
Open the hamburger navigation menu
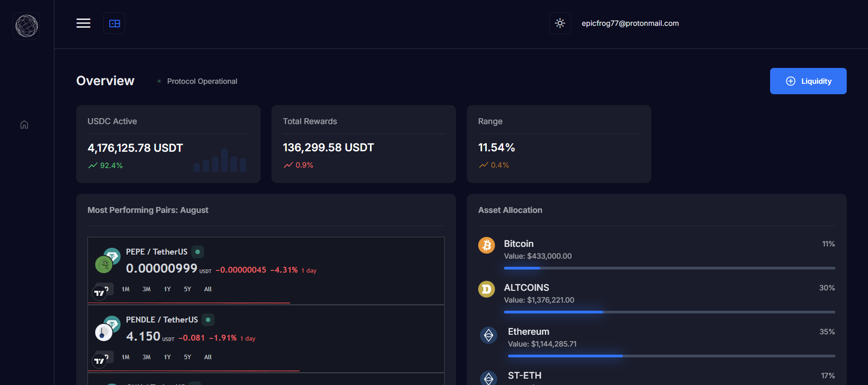pos(83,23)
